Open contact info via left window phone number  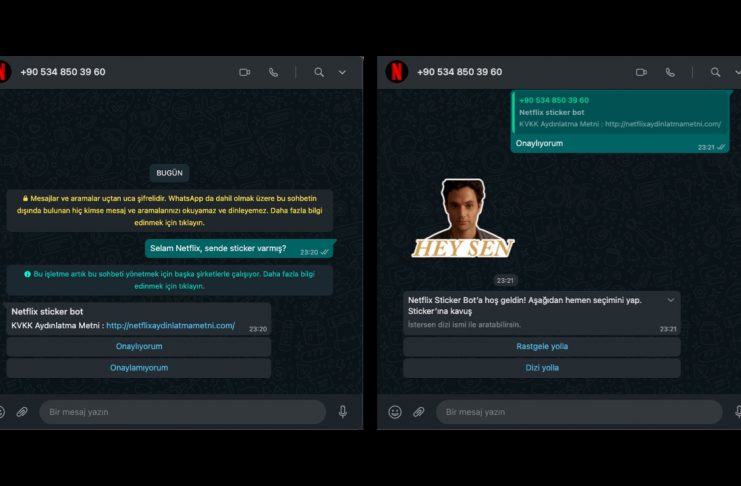coord(63,72)
